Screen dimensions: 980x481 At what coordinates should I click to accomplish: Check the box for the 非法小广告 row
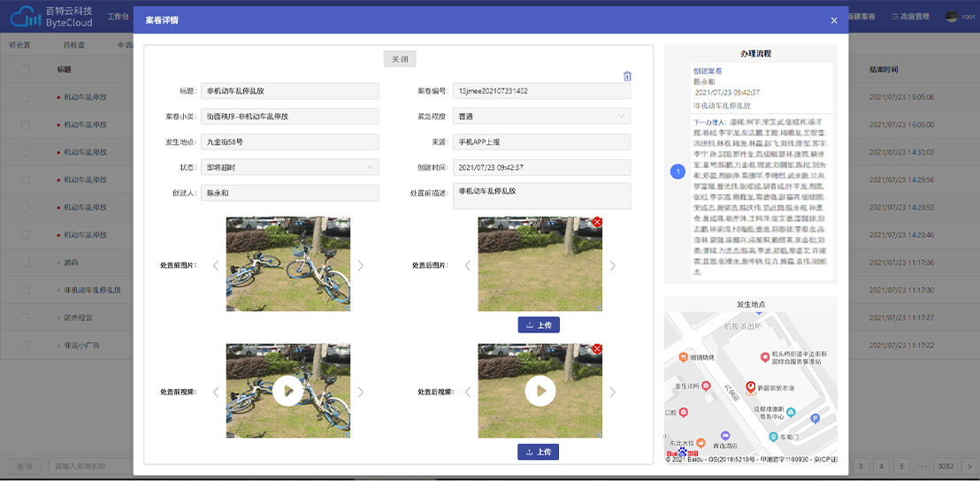tap(25, 345)
